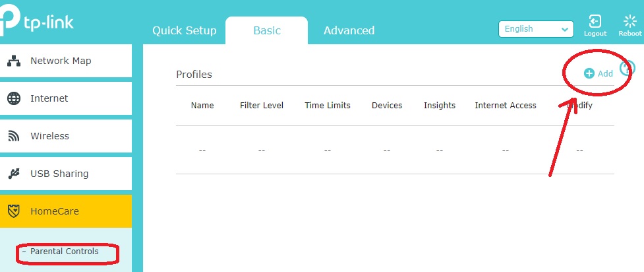This screenshot has width=644, height=272.
Task: Open Network Map from the sidebar
Action: click(61, 61)
